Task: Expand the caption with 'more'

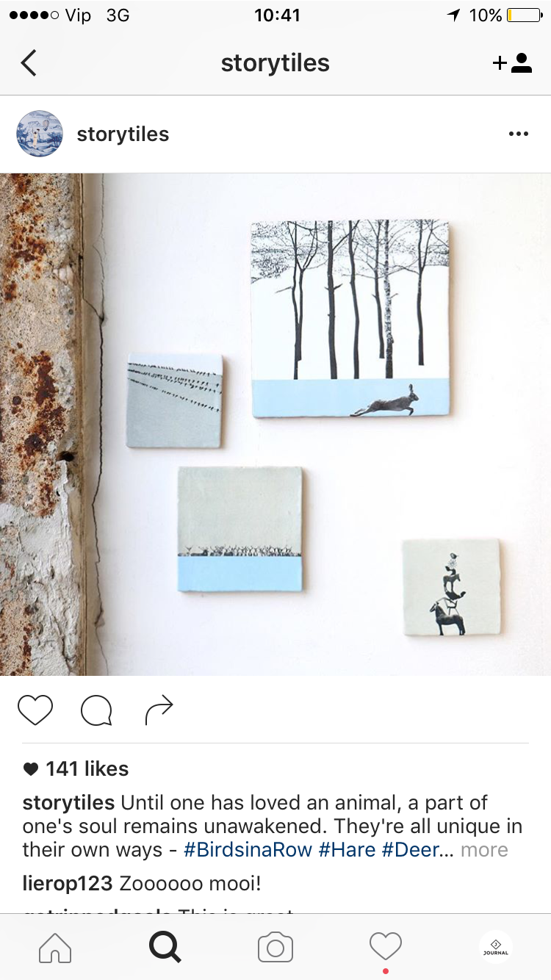Action: pyautogui.click(x=484, y=850)
